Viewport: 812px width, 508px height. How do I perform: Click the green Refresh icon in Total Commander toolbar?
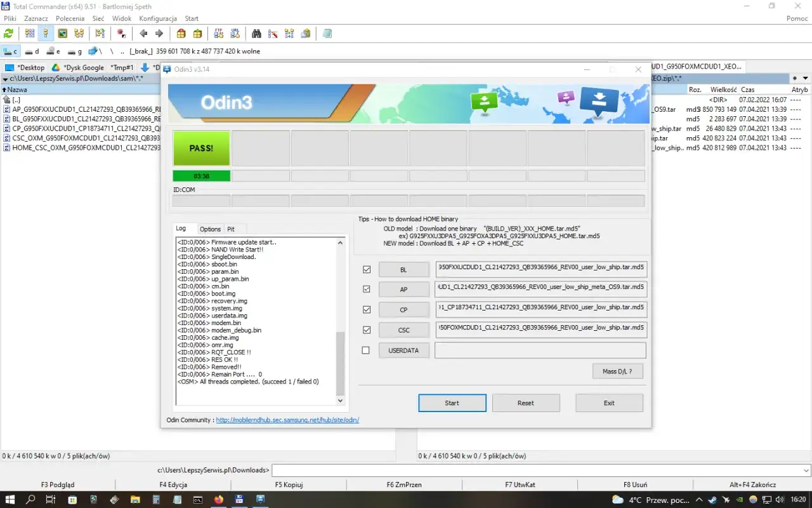pyautogui.click(x=9, y=34)
